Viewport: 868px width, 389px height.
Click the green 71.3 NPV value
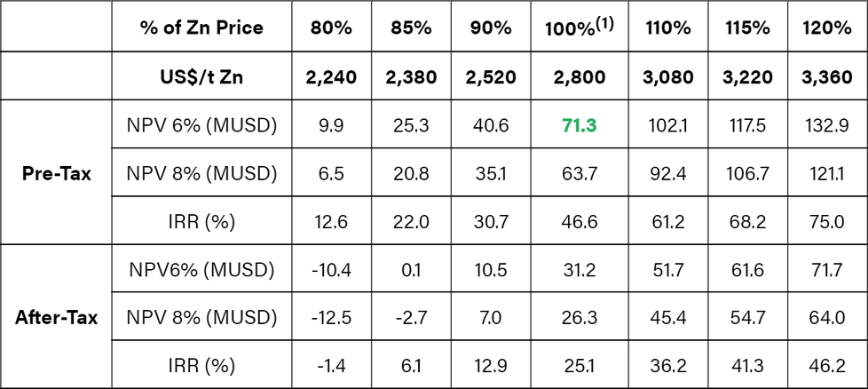click(x=578, y=126)
